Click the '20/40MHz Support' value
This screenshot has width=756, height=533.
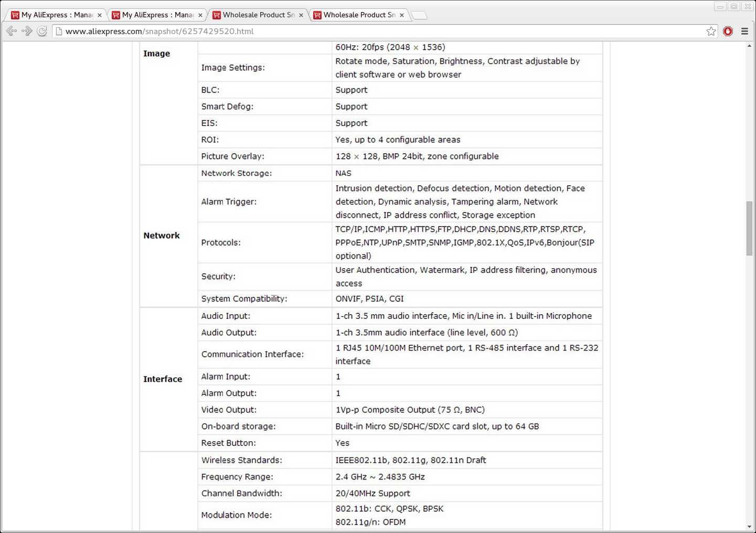[x=372, y=493]
